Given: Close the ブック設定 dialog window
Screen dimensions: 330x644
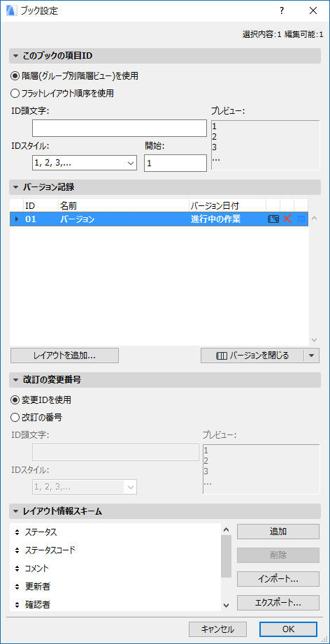Looking at the screenshot, I should (x=313, y=11).
